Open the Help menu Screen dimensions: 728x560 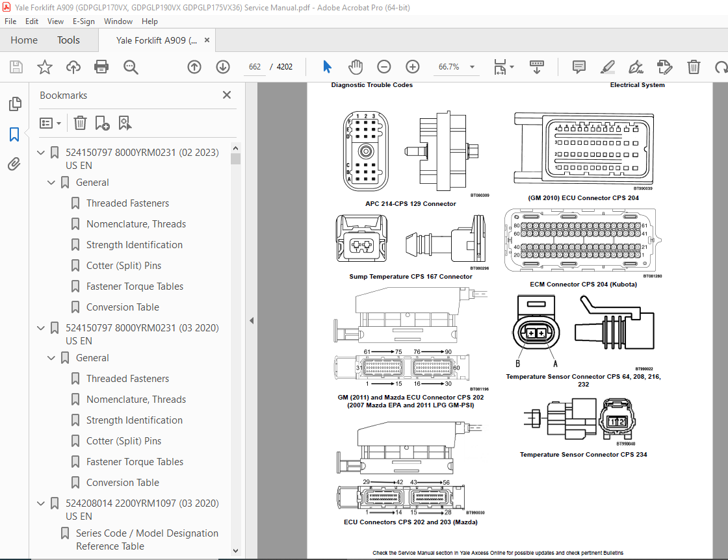[x=149, y=21]
